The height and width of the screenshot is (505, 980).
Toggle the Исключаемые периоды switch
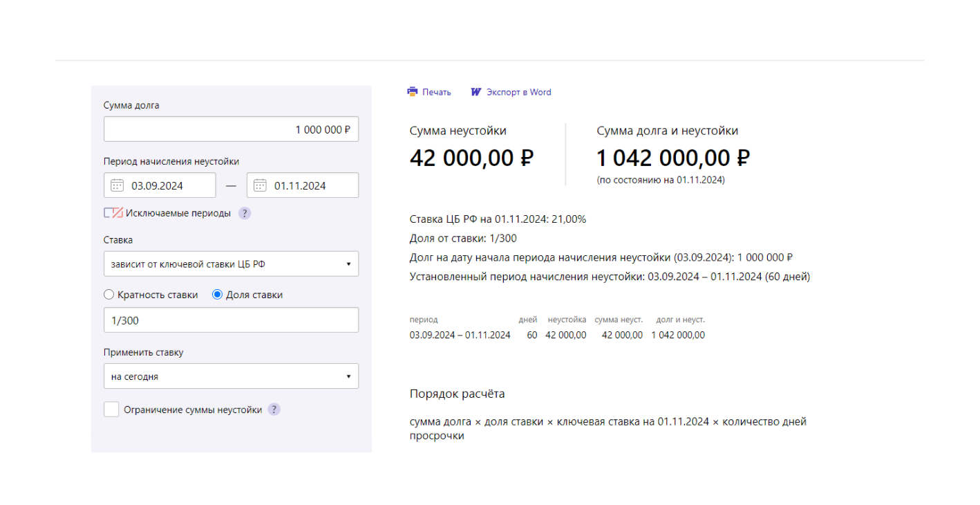pyautogui.click(x=113, y=213)
